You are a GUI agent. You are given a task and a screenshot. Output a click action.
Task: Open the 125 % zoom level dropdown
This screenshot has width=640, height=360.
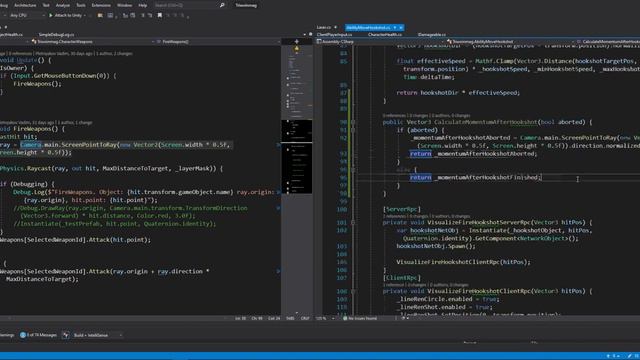point(325,318)
